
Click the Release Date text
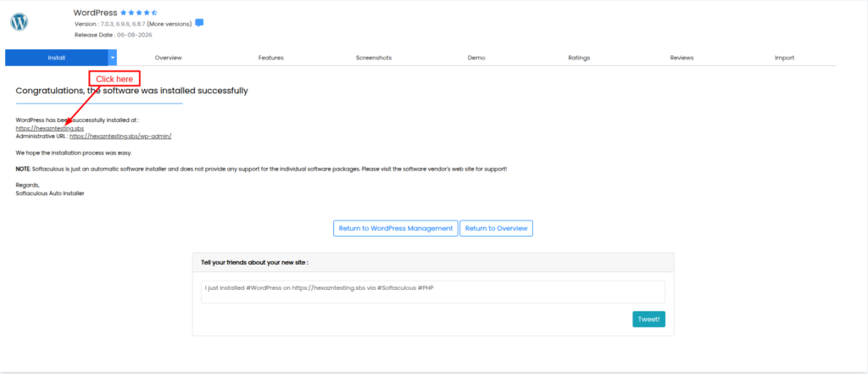[x=113, y=35]
